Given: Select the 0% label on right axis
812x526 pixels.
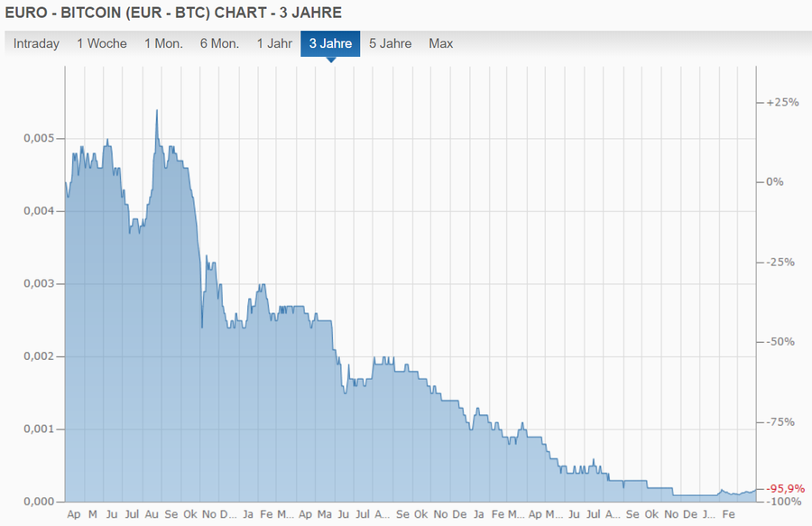Looking at the screenshot, I should (x=774, y=181).
